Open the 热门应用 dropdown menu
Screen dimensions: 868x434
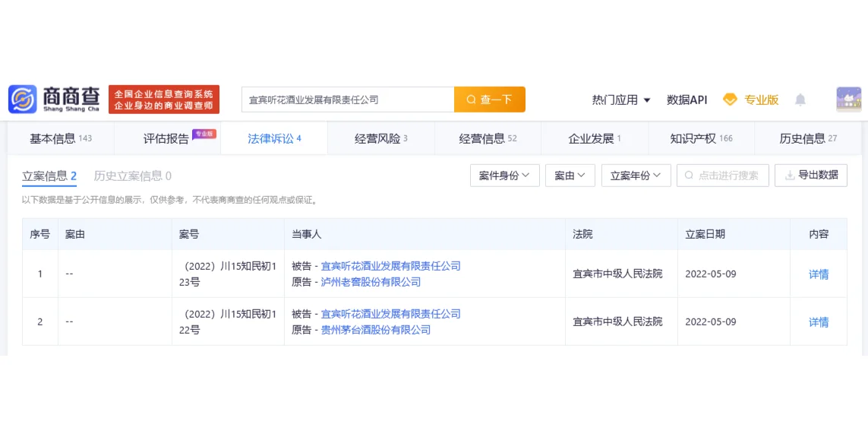621,100
